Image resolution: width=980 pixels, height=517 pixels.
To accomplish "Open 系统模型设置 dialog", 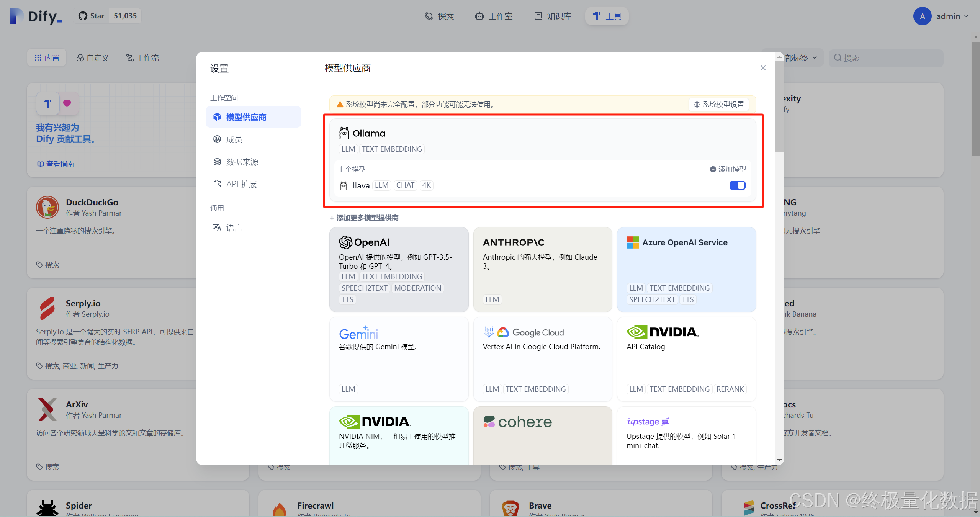I will [718, 104].
